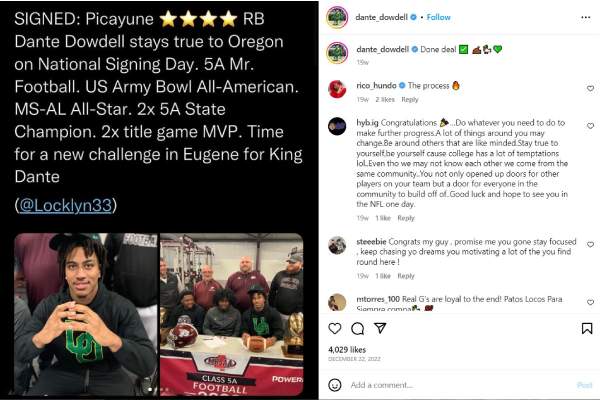This screenshot has height=400, width=600.
Task: Like rico_hundo's comment heart
Action: pos(590,88)
